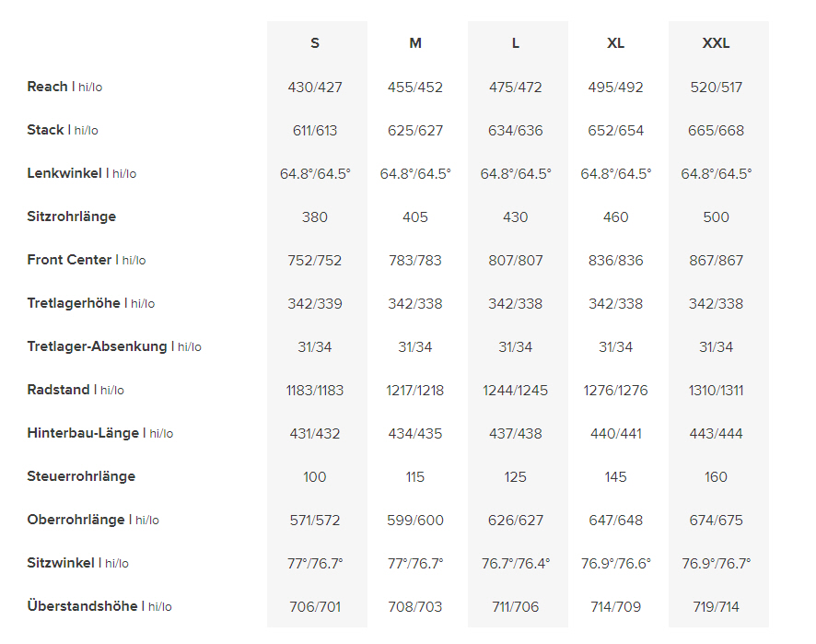Click the Reach row label
This screenshot has height=644, width=816.
48,87
